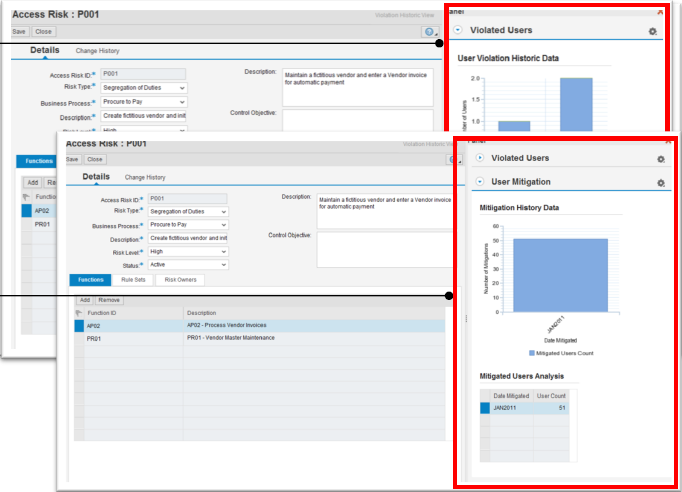Image resolution: width=682 pixels, height=492 pixels.
Task: Click JAN2011 row in Mitigated Users Analysis
Action: coord(525,408)
